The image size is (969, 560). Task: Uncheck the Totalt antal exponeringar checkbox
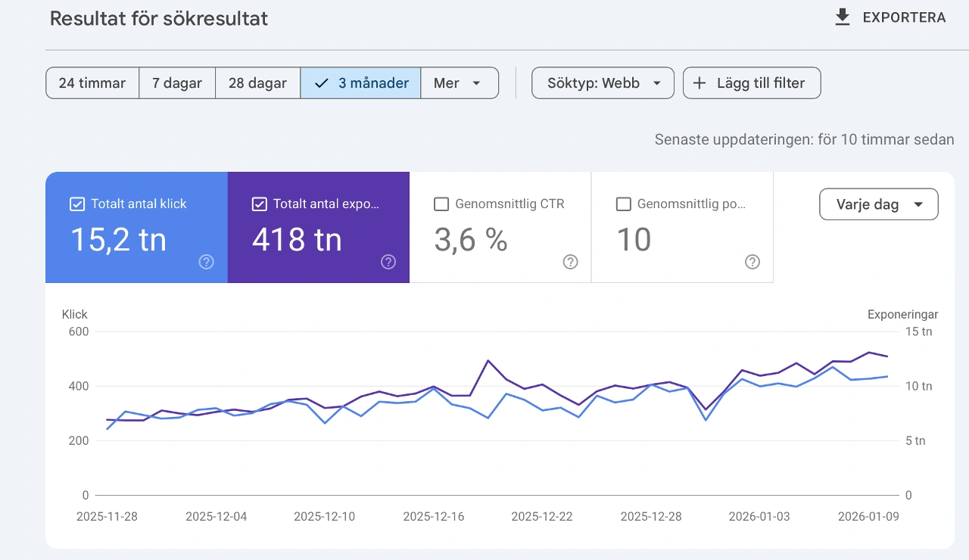click(259, 204)
